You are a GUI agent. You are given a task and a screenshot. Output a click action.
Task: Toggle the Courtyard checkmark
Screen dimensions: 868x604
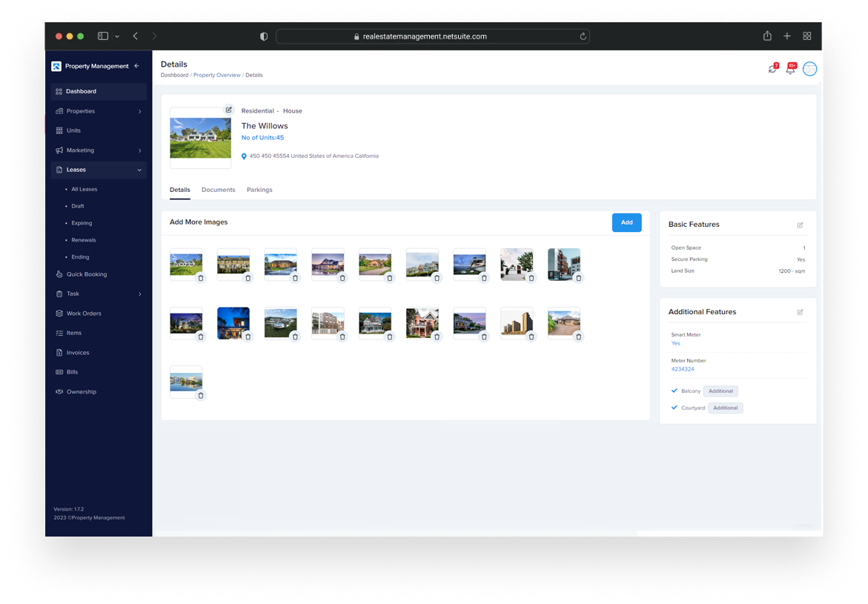coord(675,408)
